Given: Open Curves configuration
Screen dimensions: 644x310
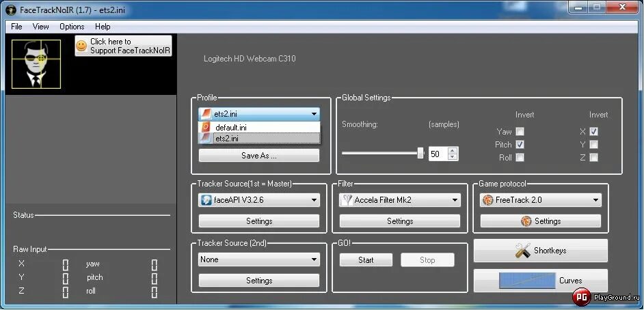Looking at the screenshot, I should click(541, 281).
